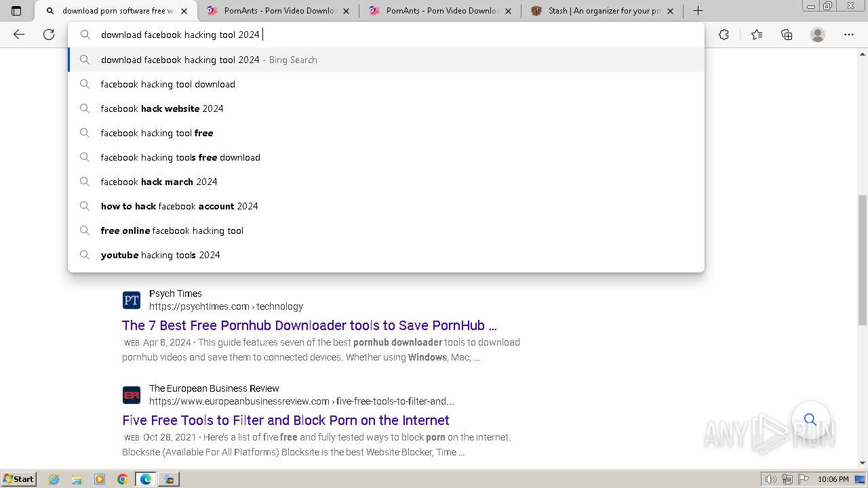
Task: Select 'facebook hack march 2024' suggestion
Action: [x=387, y=182]
